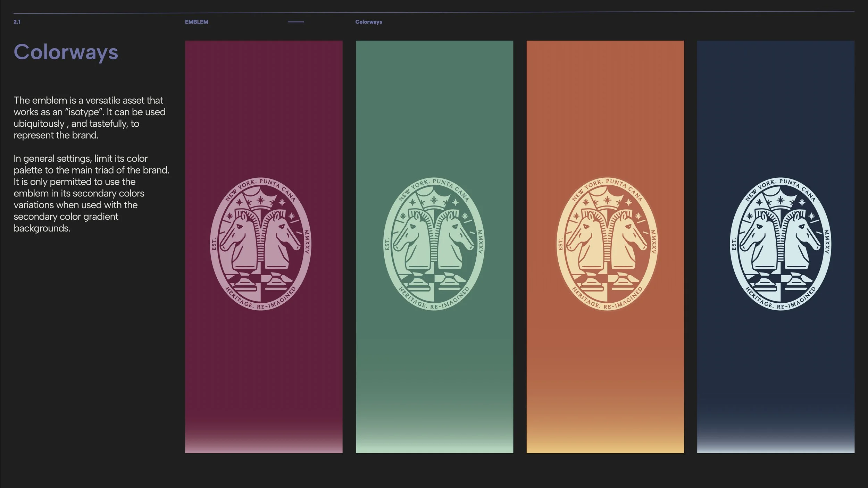Click the large Colorways heading
Viewport: 868px width, 488px height.
[66, 52]
